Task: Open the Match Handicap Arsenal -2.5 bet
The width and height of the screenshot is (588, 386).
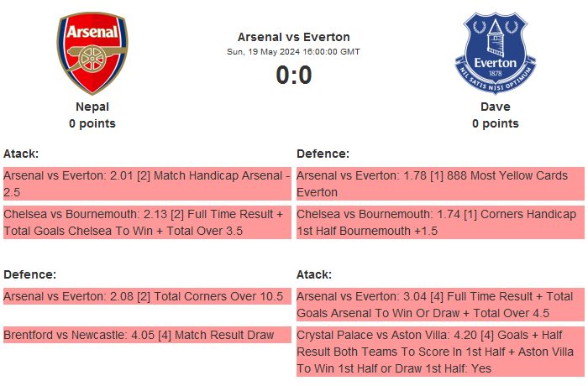Action: coord(147,184)
